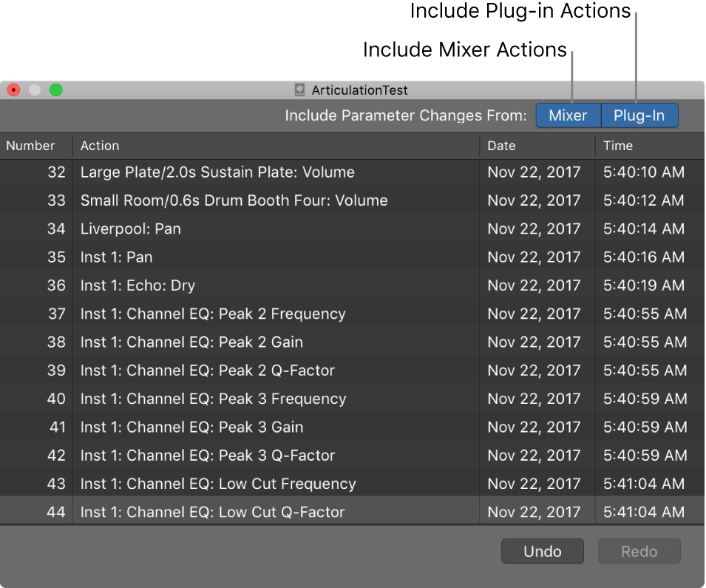The width and height of the screenshot is (706, 588).
Task: Toggle the Mixer parameter changes button
Action: (x=568, y=115)
